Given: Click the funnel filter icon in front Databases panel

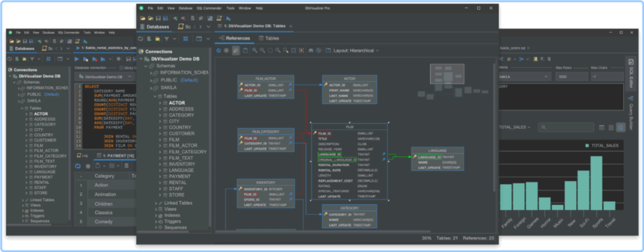Looking at the screenshot, I should coord(167,38).
